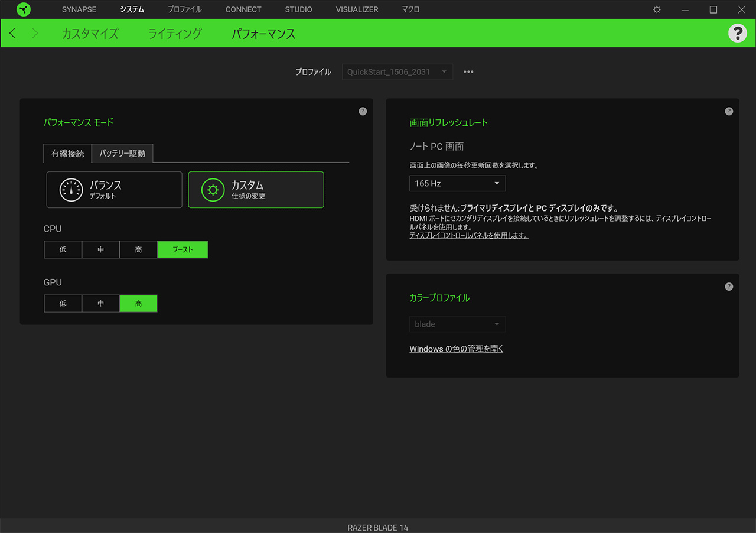Open settings via the gear icon
Screen dimensions: 756x533
(657, 9)
